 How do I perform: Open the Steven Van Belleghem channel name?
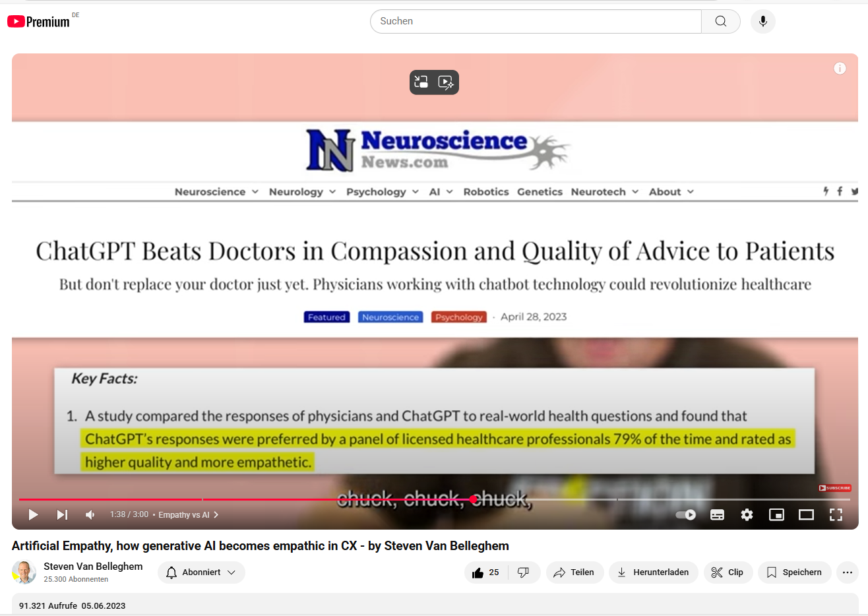(93, 567)
